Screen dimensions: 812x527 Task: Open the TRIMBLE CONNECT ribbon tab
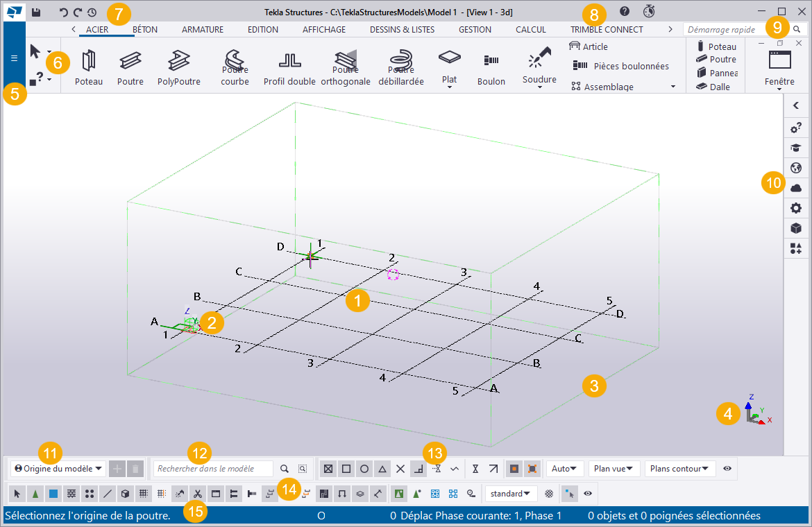click(x=607, y=29)
